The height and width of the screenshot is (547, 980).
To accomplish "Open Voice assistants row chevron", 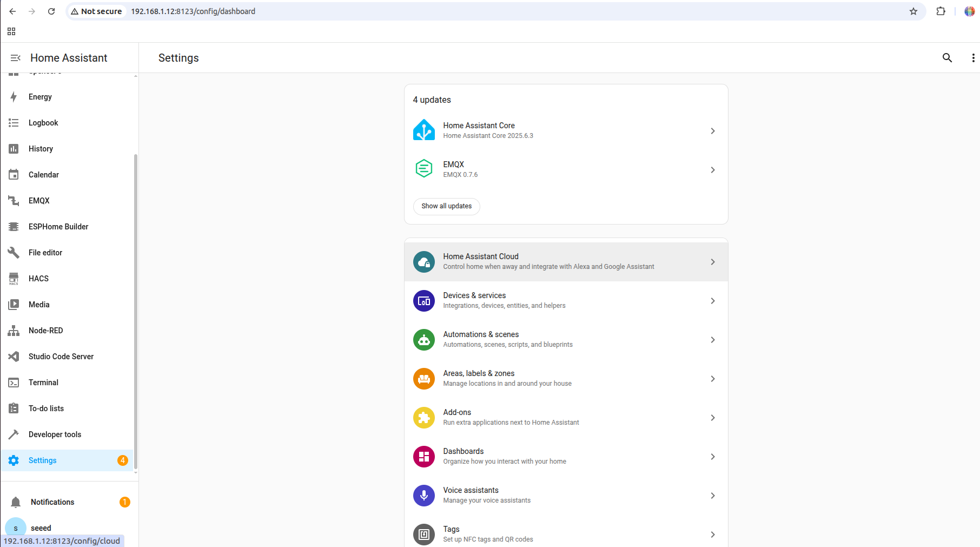I will (x=713, y=496).
